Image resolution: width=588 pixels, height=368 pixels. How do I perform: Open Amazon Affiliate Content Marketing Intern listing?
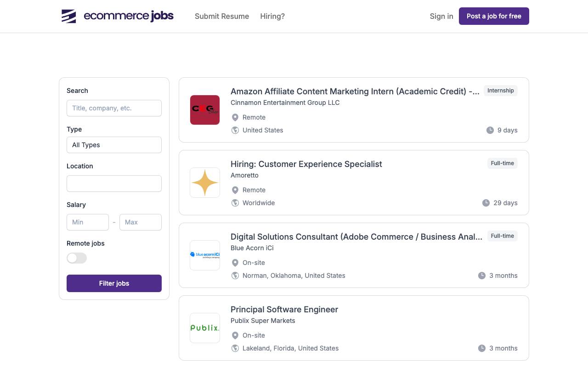(x=355, y=91)
